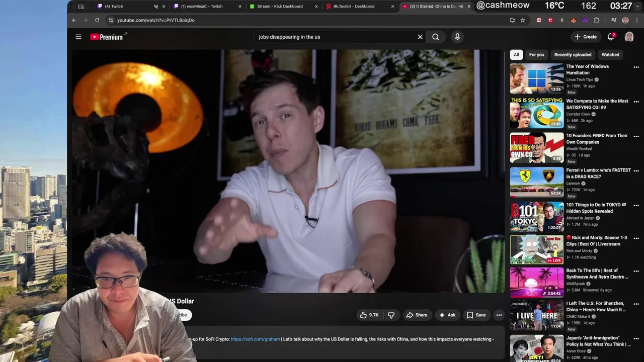Open We Compete to Make SATISFYING CGI thumbnail

[x=537, y=113]
